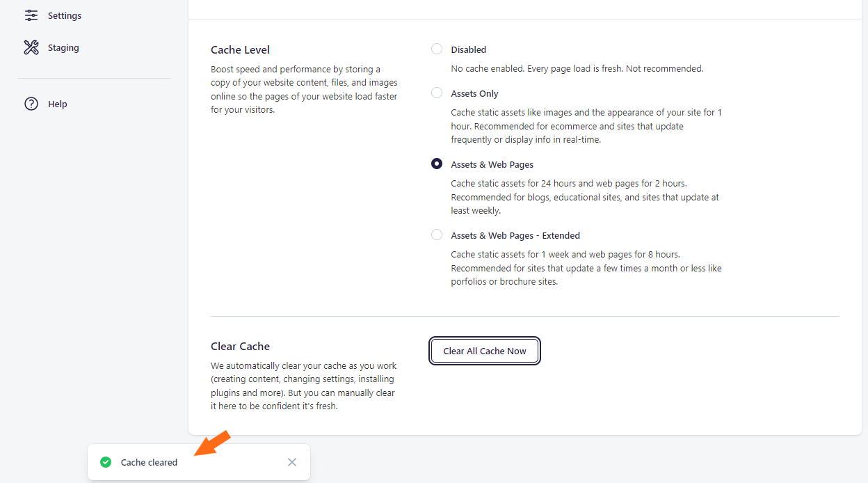Viewport: 868px width, 483px height.
Task: Choose Assets & Web Pages - Extended caching
Action: 437,235
